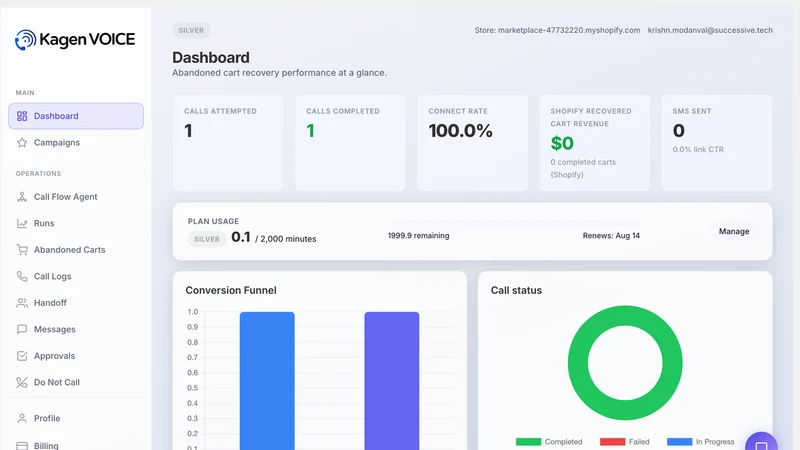Open Dashboard in the sidebar

[76, 116]
